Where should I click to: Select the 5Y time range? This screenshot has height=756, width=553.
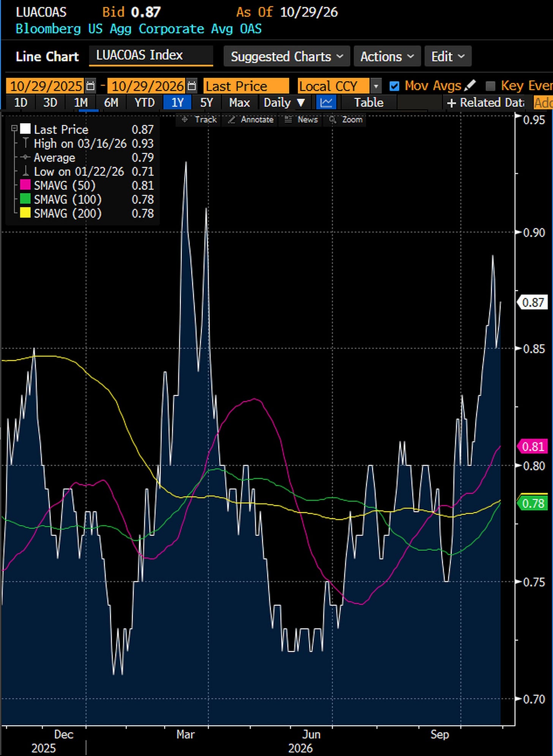pyautogui.click(x=207, y=103)
